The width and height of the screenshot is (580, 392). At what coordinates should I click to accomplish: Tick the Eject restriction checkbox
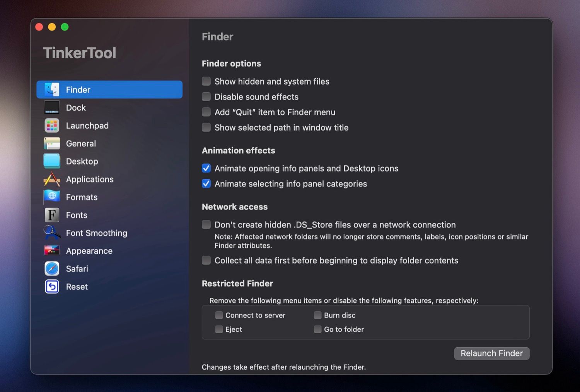click(219, 329)
